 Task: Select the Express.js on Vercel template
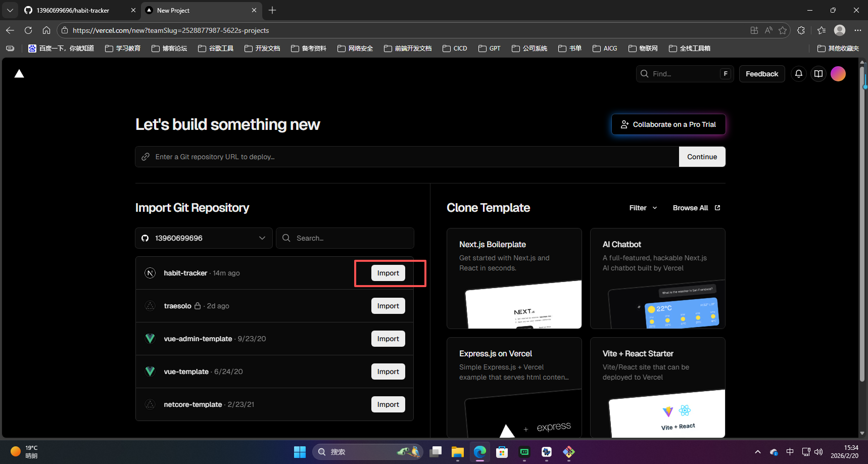(x=514, y=387)
